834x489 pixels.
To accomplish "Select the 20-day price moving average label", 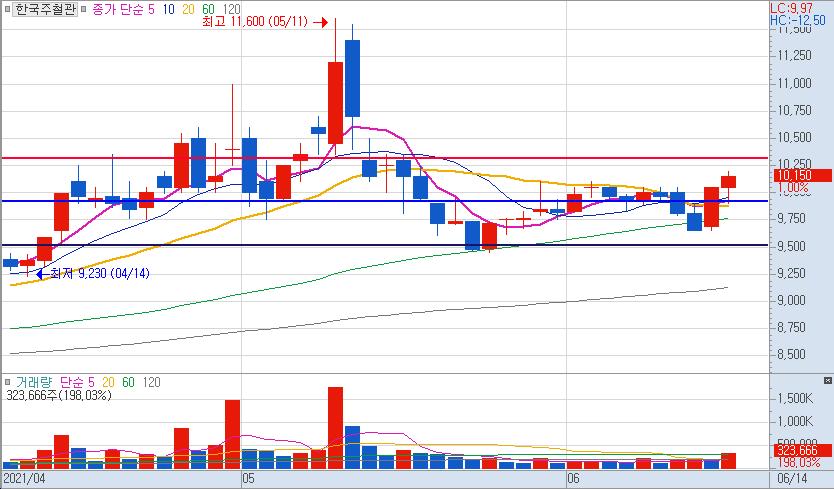I will tap(188, 9).
